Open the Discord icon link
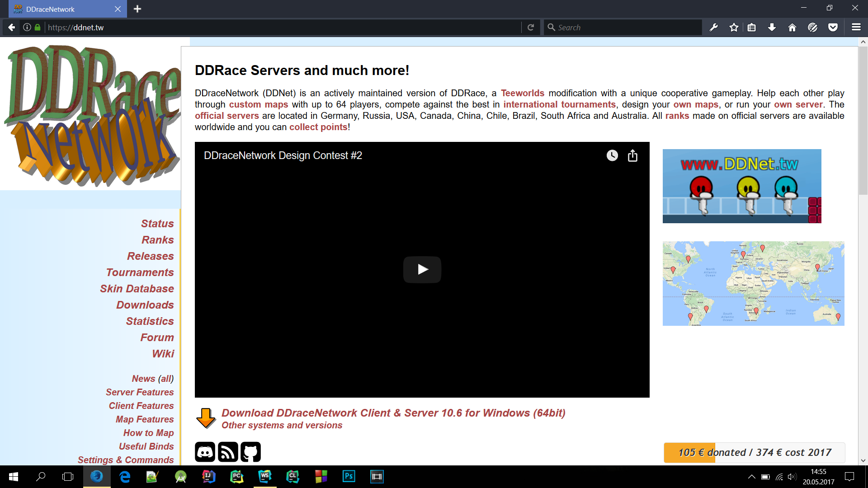The width and height of the screenshot is (868, 488). pos(205,452)
